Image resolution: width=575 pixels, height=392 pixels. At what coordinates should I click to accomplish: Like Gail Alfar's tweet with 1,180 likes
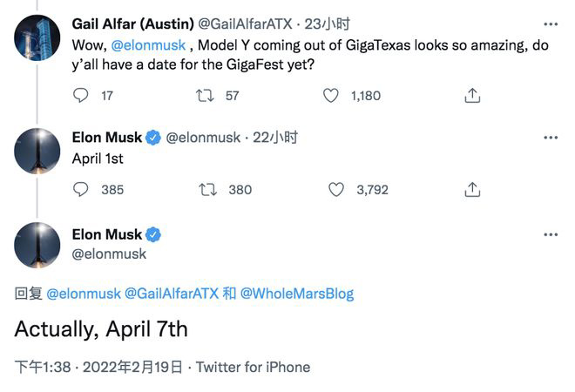[330, 96]
